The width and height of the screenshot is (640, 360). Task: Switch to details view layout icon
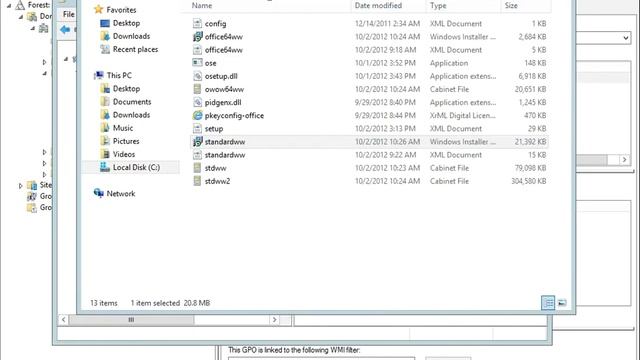coord(548,303)
